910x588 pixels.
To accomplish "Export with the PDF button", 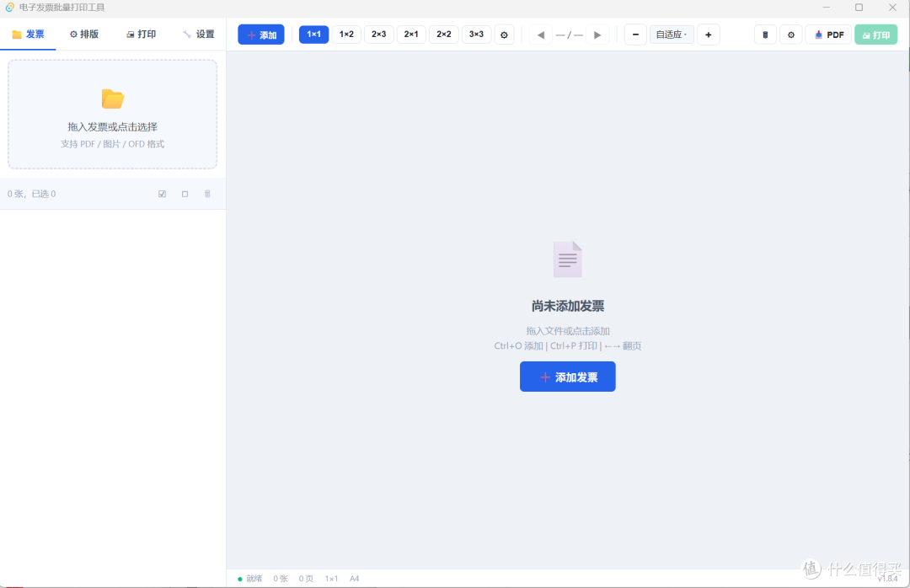I will [x=829, y=35].
